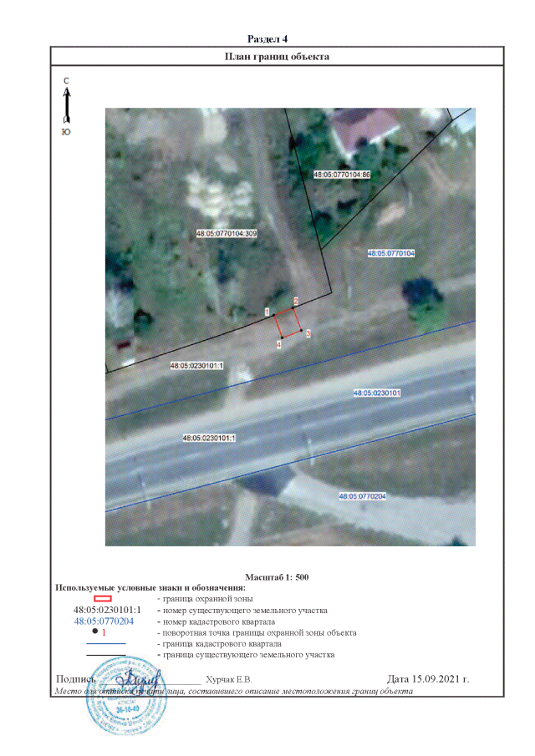Click turning point 3 on the map
This screenshot has width=535, height=756.
coord(302,330)
